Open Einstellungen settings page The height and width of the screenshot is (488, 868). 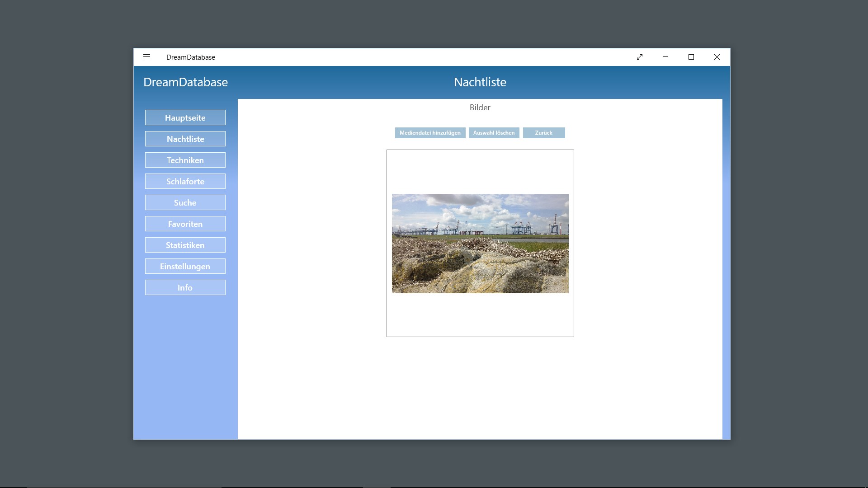tap(185, 266)
